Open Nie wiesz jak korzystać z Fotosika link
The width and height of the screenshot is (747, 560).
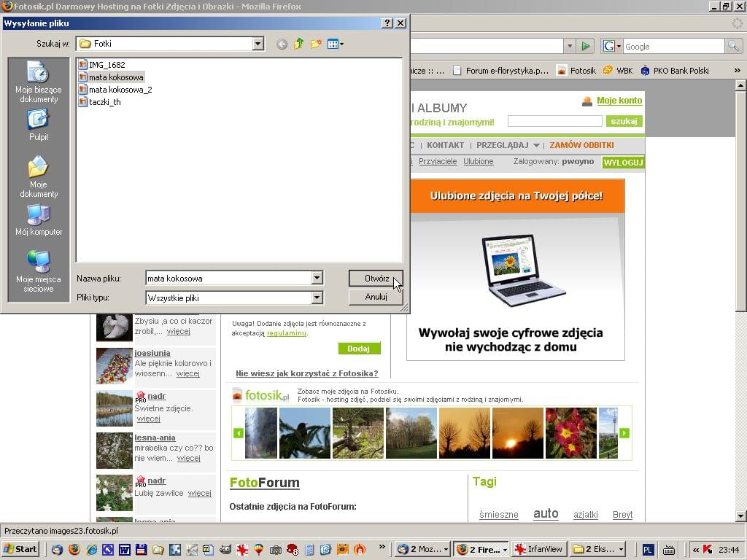pyautogui.click(x=307, y=373)
